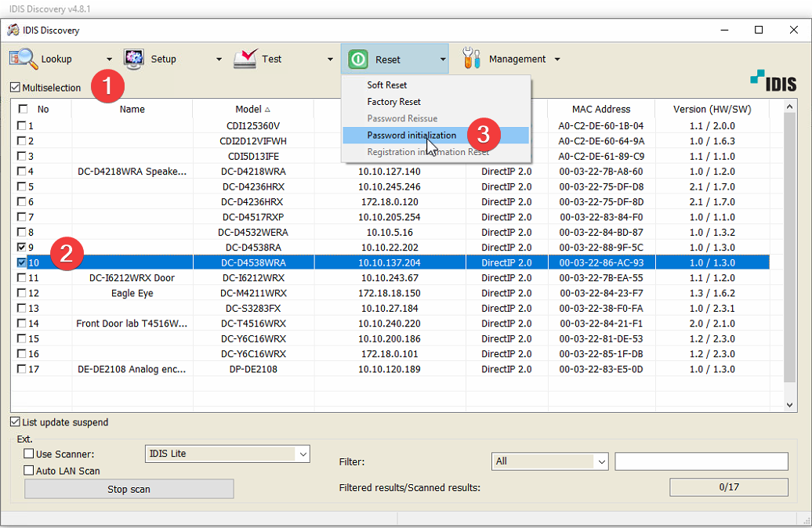
Task: Click Registration information Reset entry
Action: pos(436,152)
